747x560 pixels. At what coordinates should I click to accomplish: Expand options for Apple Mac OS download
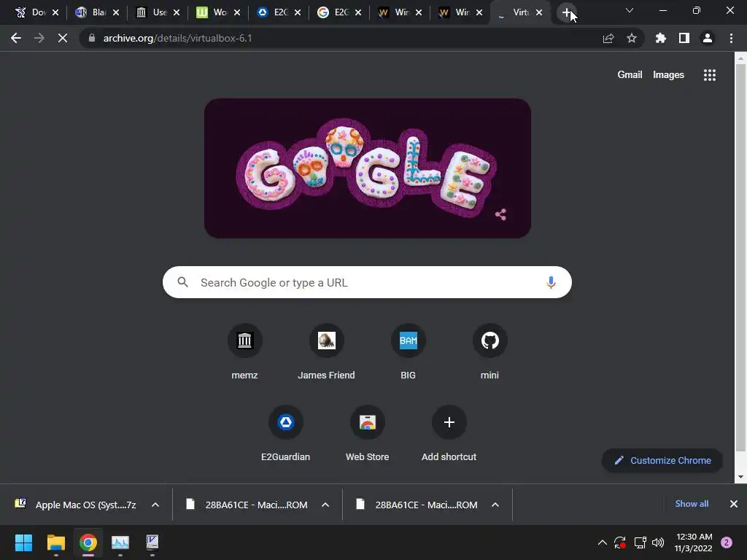click(x=155, y=505)
